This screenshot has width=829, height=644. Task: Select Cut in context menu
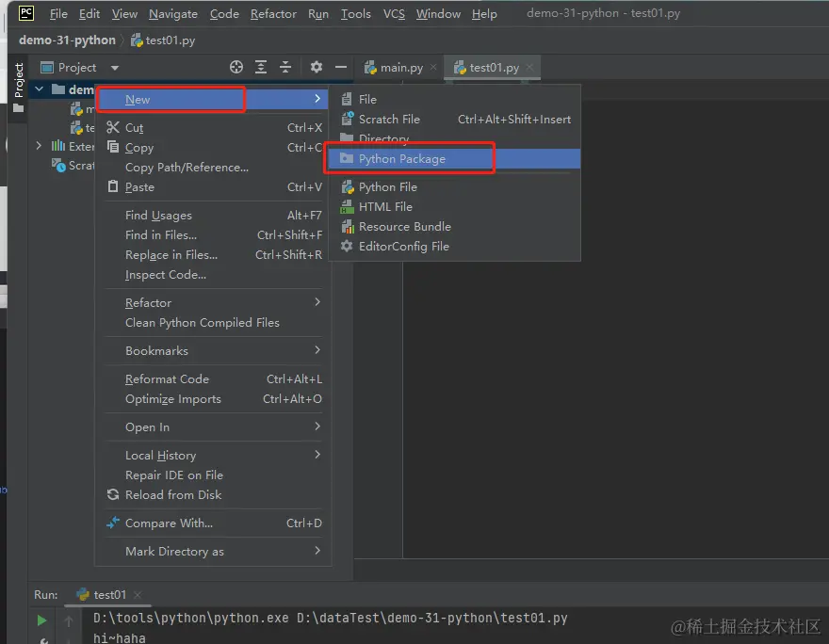(x=214, y=128)
